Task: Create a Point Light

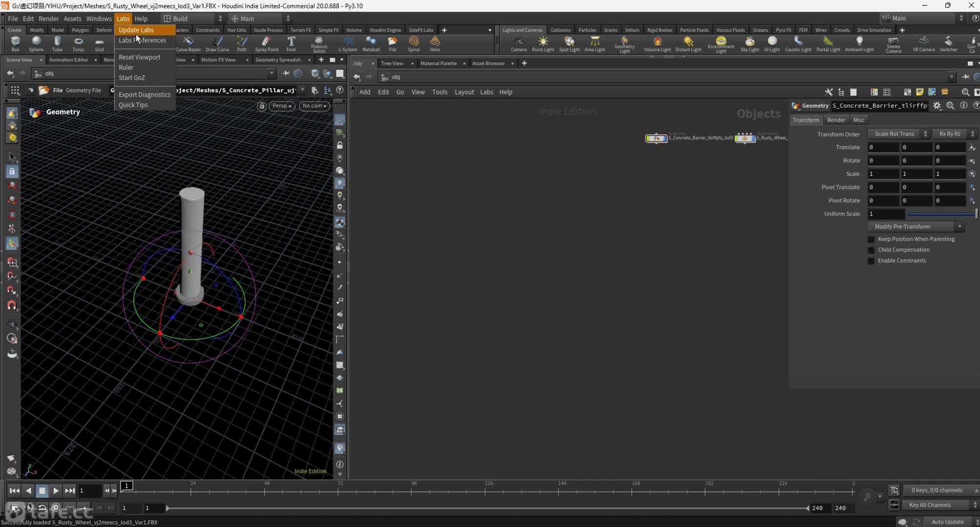Action: [543, 43]
